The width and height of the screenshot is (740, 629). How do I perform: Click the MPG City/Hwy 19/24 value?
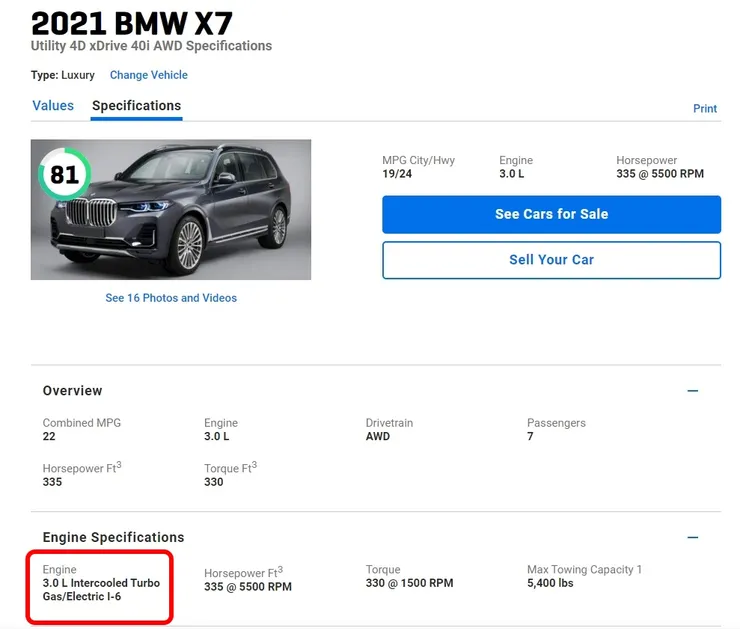pyautogui.click(x=398, y=174)
